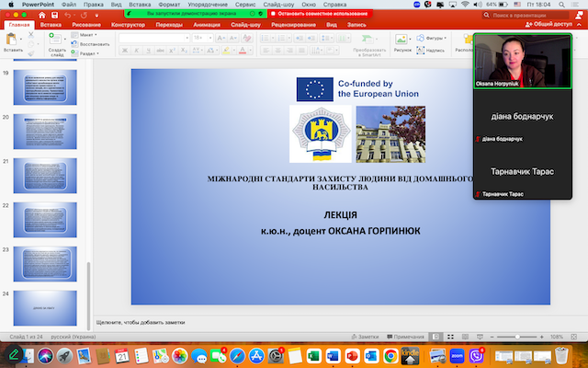Screen dimensions: 588x368
Task: Switch to the Вставка ribbon tab
Action: pos(51,25)
